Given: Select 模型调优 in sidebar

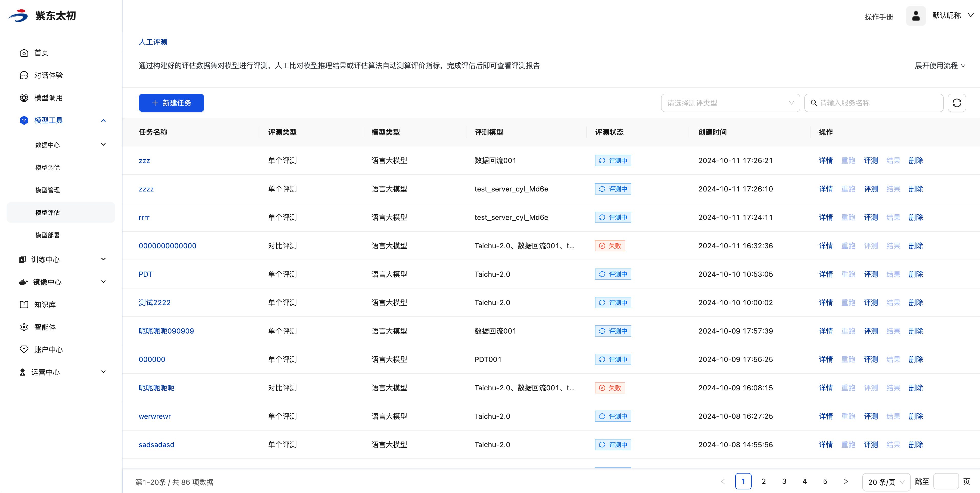Looking at the screenshot, I should (x=48, y=167).
